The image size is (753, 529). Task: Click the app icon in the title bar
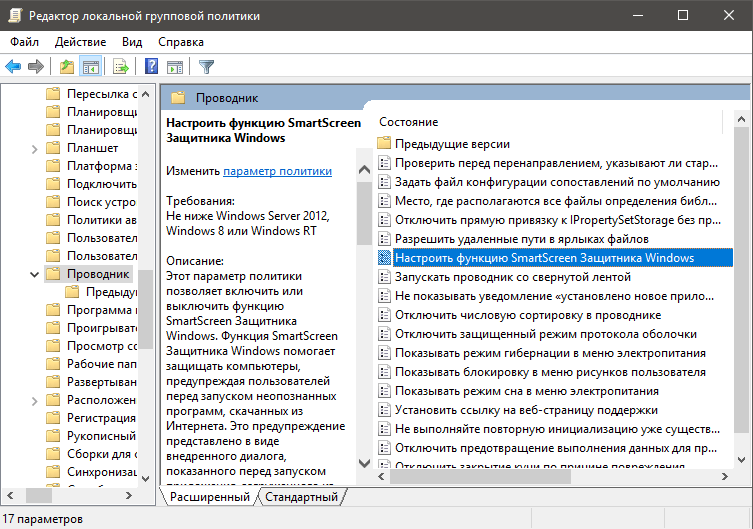(15, 15)
